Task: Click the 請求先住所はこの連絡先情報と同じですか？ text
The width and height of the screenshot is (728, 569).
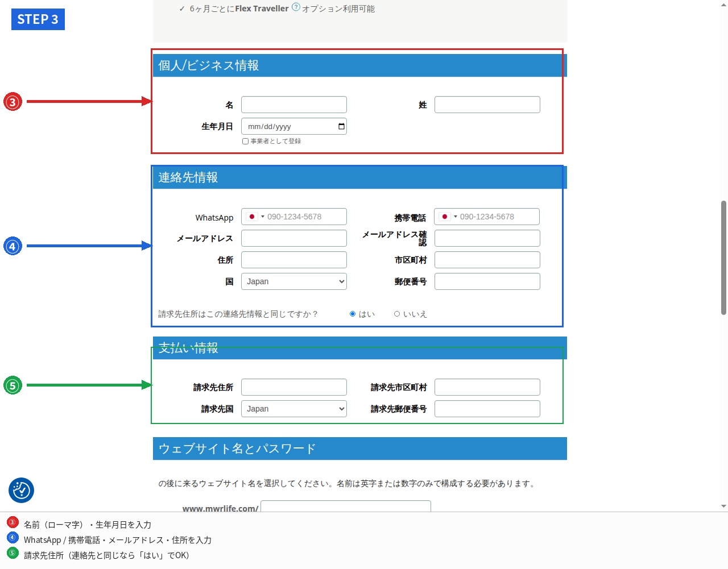Action: click(x=238, y=314)
